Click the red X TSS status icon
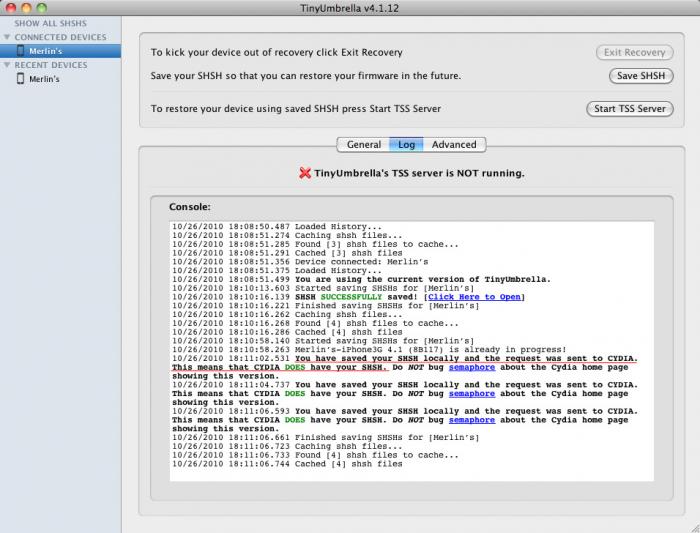This screenshot has height=533, width=700. [306, 173]
